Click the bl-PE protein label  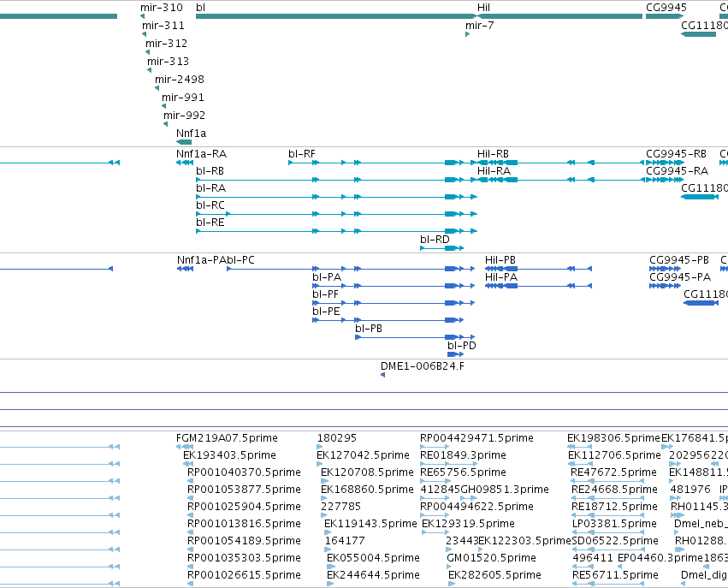click(x=327, y=312)
